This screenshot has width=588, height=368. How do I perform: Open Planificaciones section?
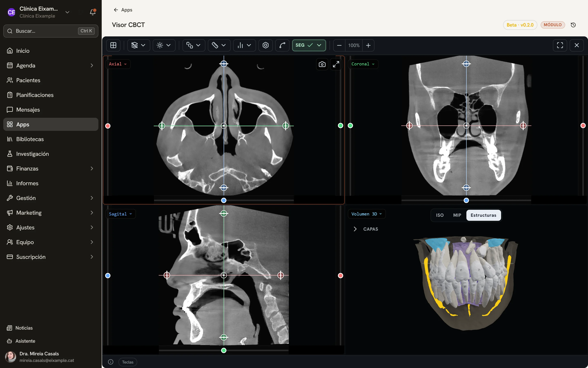click(x=51, y=95)
